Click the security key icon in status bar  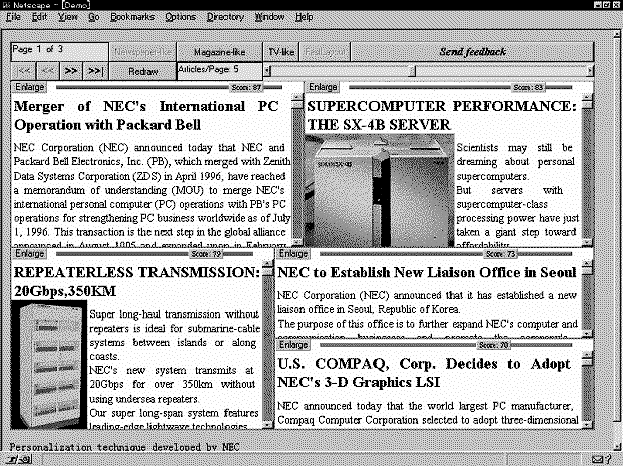(x=12, y=459)
